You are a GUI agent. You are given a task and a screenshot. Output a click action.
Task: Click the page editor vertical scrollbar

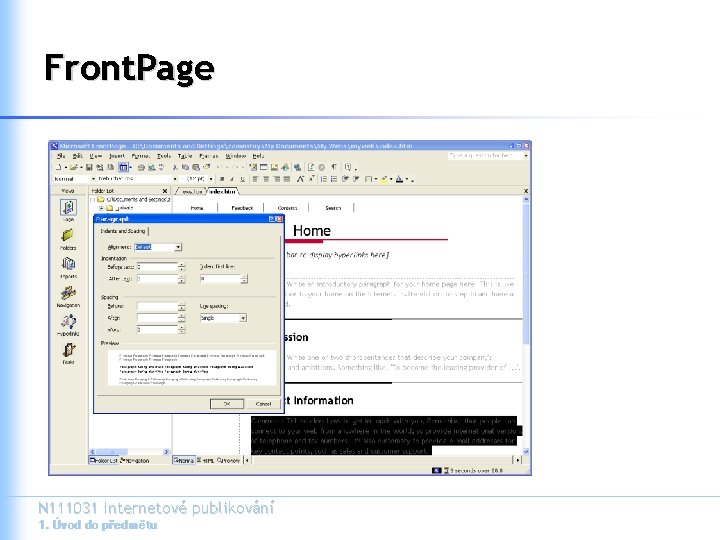coord(526,326)
